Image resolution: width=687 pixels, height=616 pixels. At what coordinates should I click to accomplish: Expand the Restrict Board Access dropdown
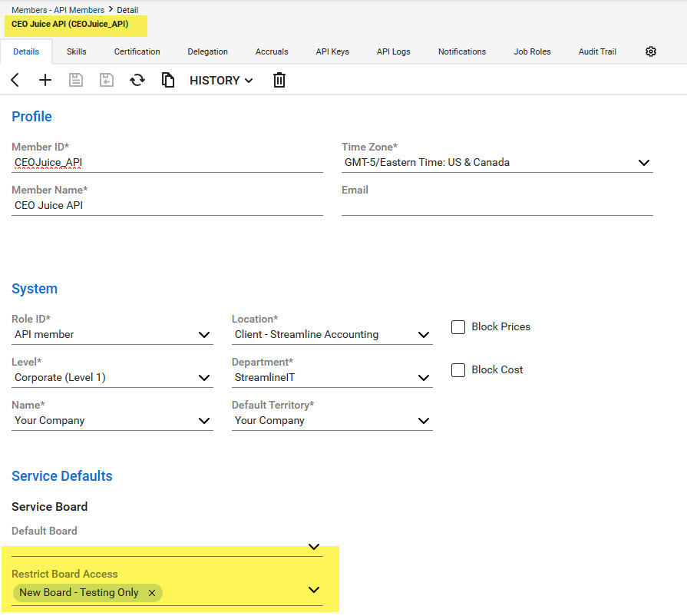click(x=314, y=590)
